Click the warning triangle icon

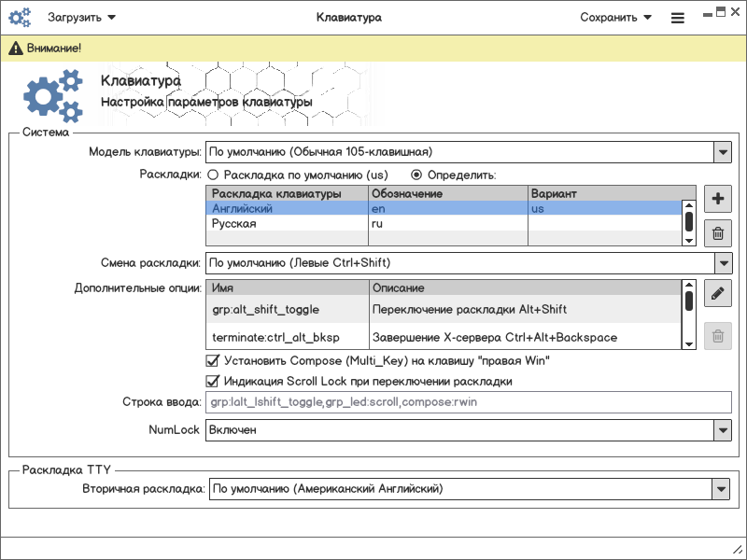tap(16, 48)
